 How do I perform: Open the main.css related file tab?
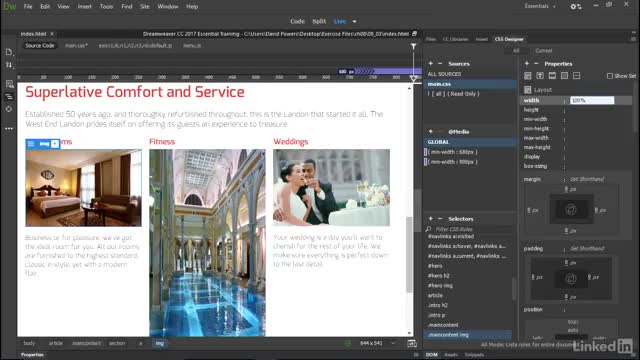pos(76,46)
